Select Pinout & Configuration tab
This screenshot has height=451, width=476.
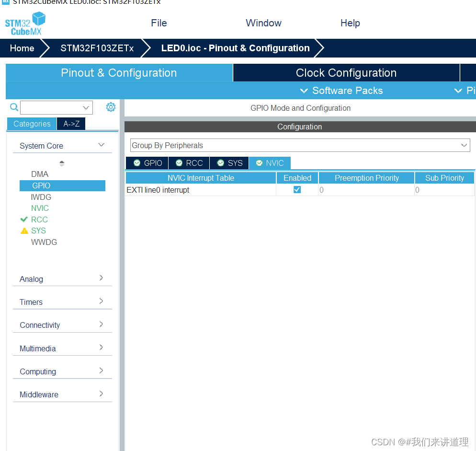[119, 73]
